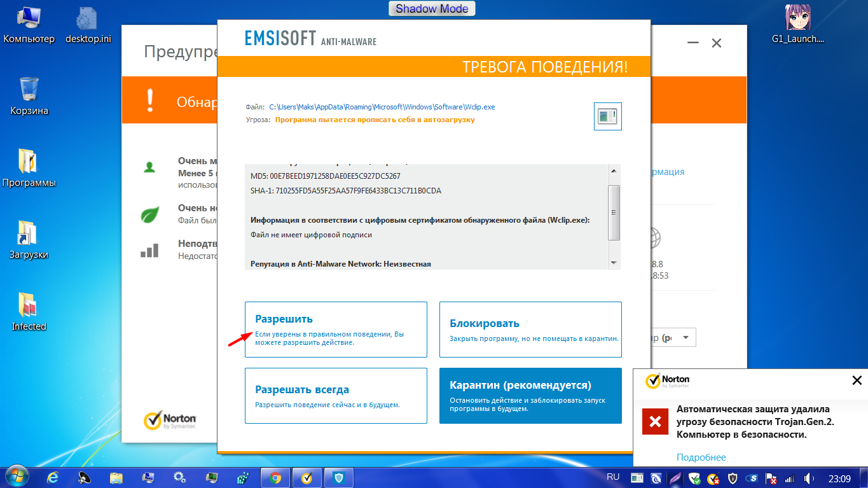Open the Wclip.exe file path link
Image resolution: width=868 pixels, height=488 pixels.
382,107
